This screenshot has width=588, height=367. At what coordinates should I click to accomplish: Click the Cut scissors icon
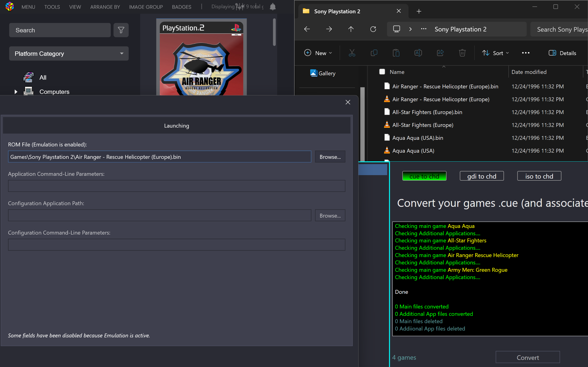tap(352, 53)
